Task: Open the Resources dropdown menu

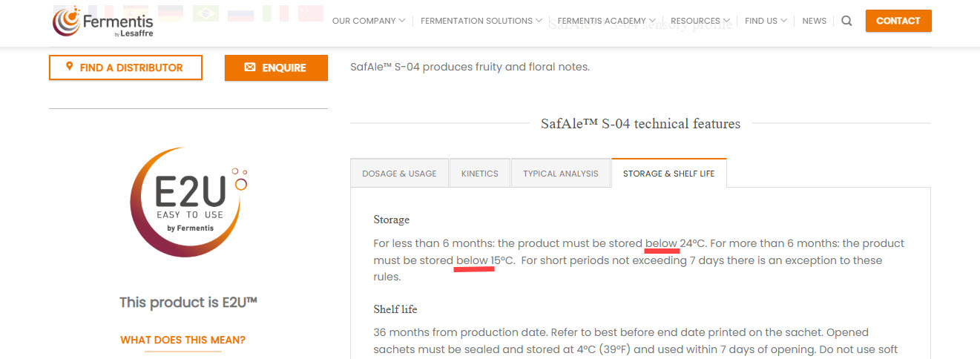Action: [700, 21]
